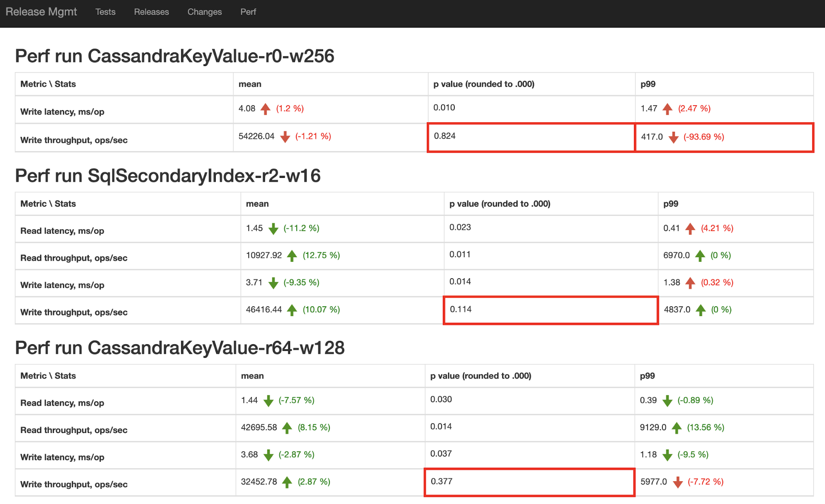Click red down arrow next to 54226.04
Screen dimensions: 825x504
pos(285,137)
